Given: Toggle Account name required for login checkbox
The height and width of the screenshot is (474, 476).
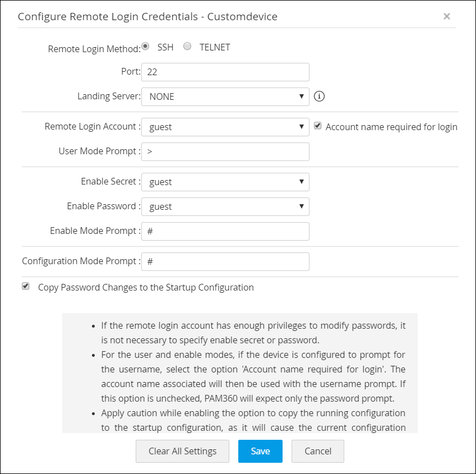Looking at the screenshot, I should pos(318,126).
